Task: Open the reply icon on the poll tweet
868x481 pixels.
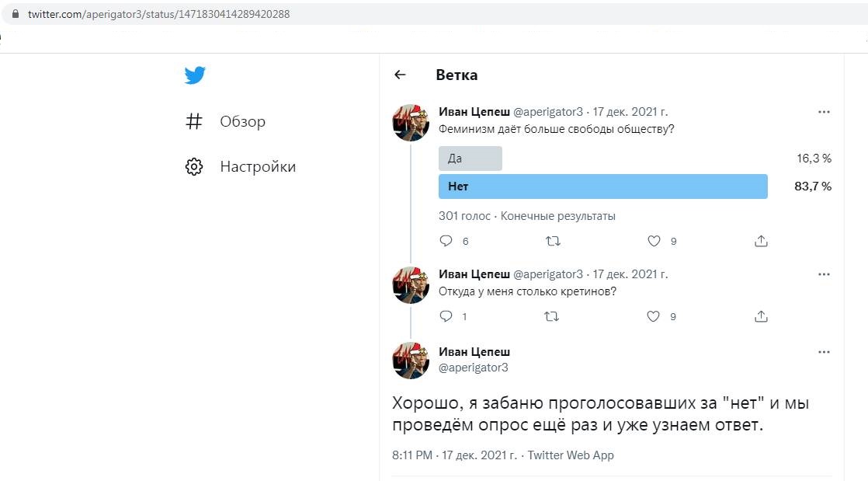Action: point(446,241)
